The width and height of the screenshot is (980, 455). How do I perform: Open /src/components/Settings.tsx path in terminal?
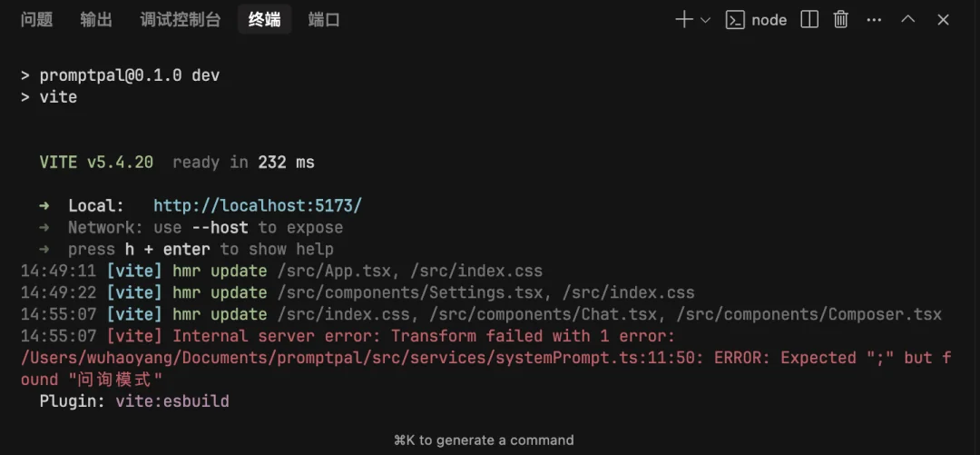tap(414, 292)
